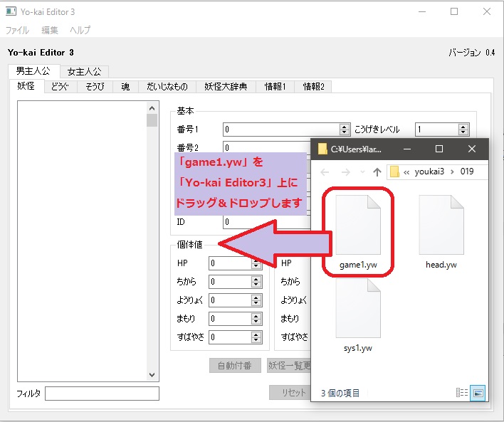Click the ID input field
504x422 pixels.
267,222
